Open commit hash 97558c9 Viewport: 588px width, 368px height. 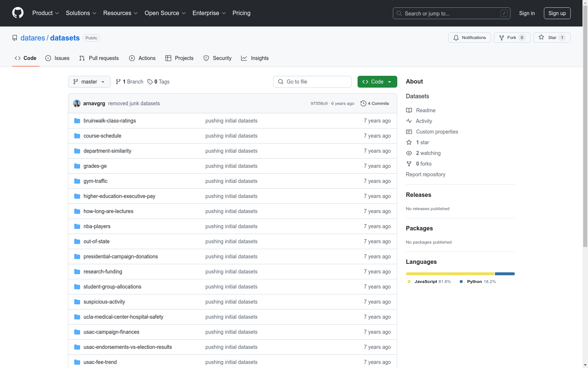pos(319,103)
